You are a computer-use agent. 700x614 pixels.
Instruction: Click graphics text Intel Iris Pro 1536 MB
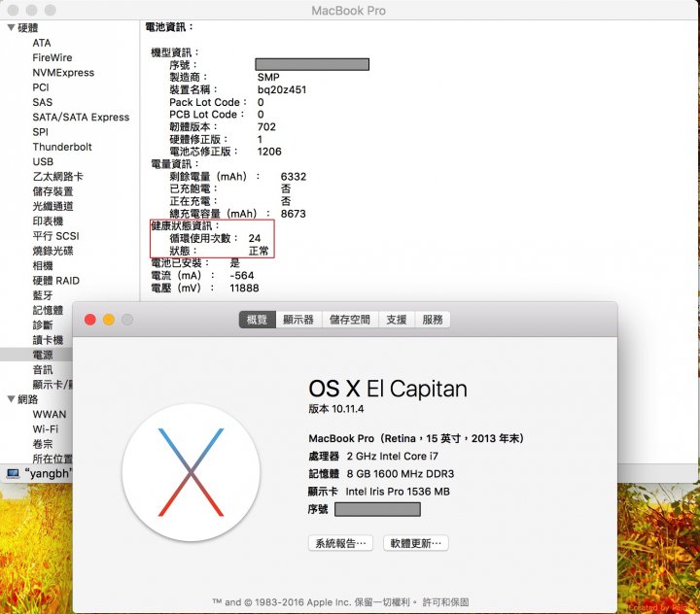point(398,492)
